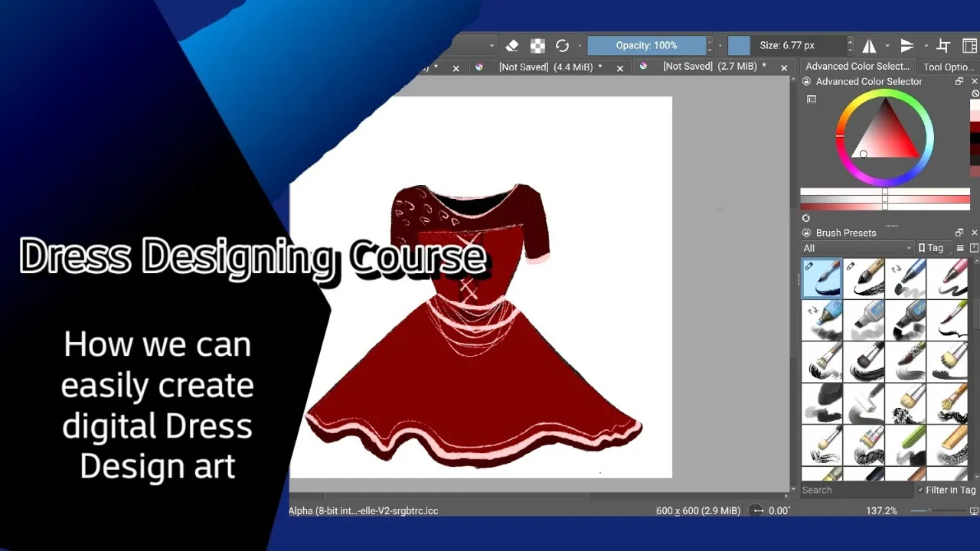Select the blue pencil brush preset
Screen dimensions: 980x551
point(906,278)
